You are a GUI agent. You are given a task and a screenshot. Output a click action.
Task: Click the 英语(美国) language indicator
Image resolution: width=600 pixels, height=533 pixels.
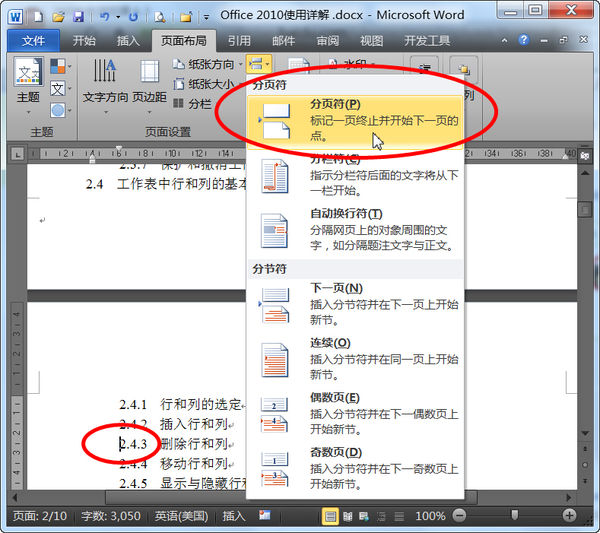click(x=181, y=516)
